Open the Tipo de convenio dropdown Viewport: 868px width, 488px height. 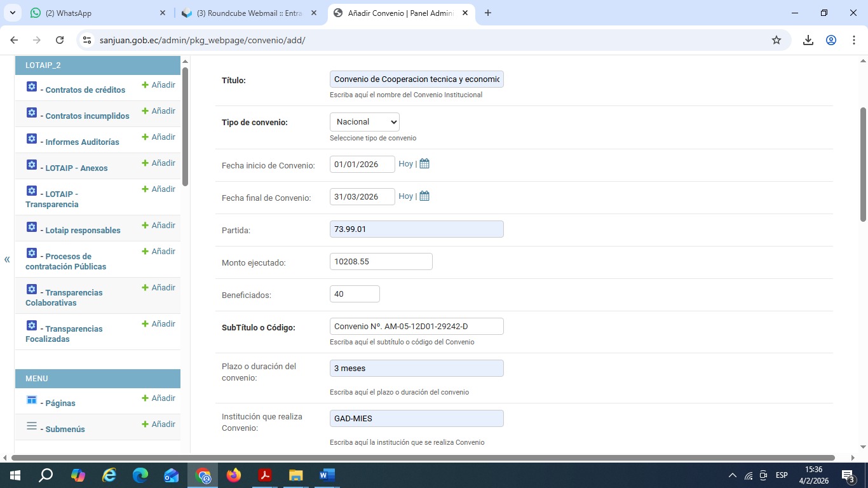[364, 122]
